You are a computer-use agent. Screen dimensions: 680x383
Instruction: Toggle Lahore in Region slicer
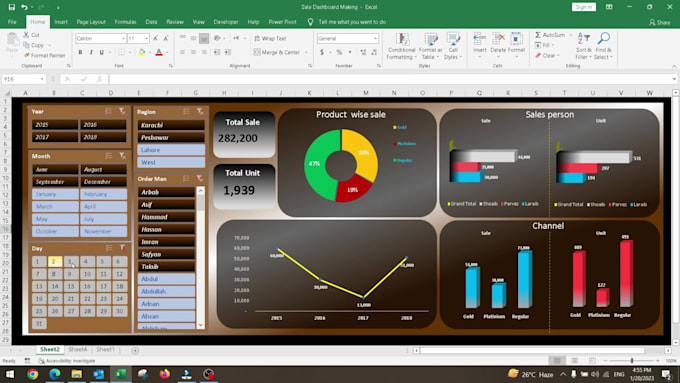(171, 150)
